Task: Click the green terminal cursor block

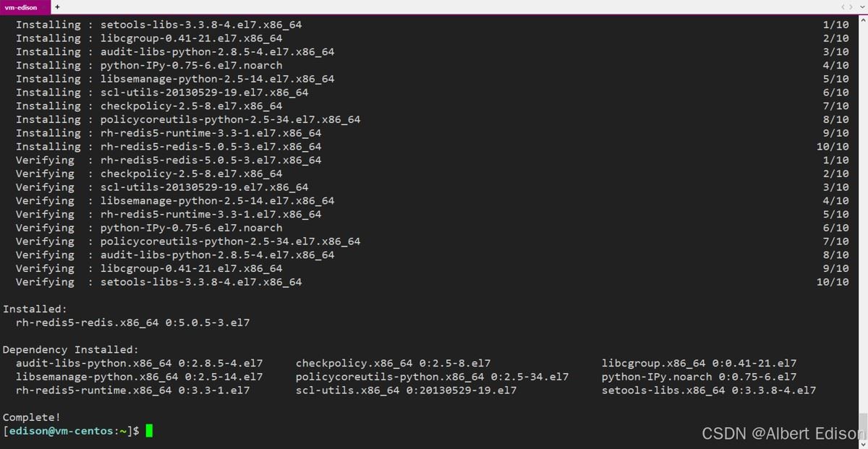Action: click(149, 431)
